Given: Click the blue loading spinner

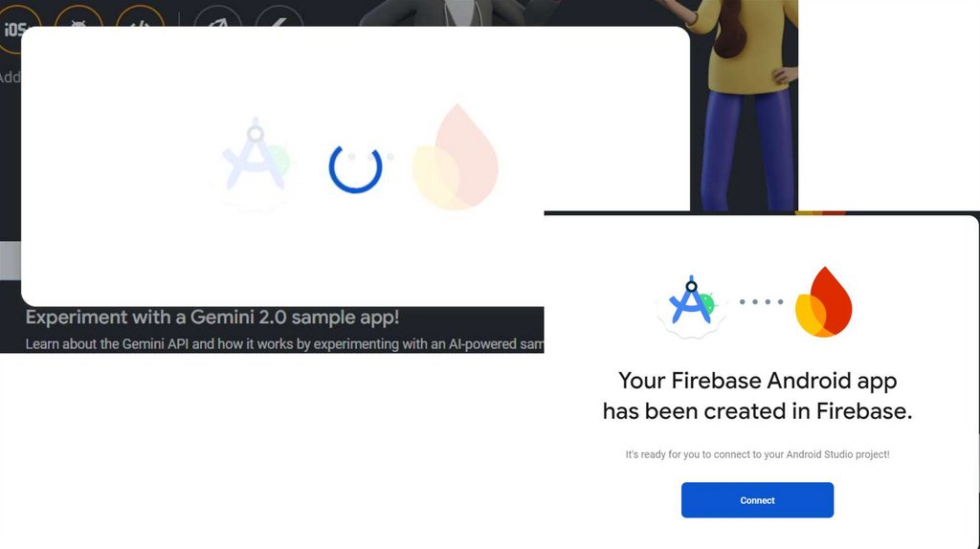Looking at the screenshot, I should (355, 168).
